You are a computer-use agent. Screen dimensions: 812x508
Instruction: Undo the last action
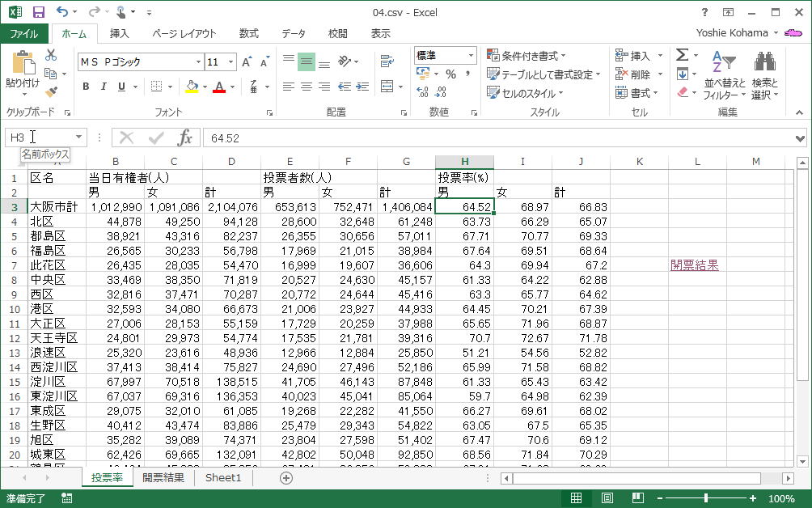(x=62, y=12)
